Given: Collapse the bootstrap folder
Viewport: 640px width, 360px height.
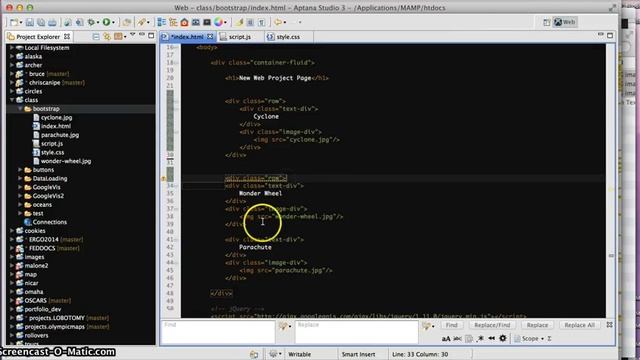Looking at the screenshot, I should [20, 109].
